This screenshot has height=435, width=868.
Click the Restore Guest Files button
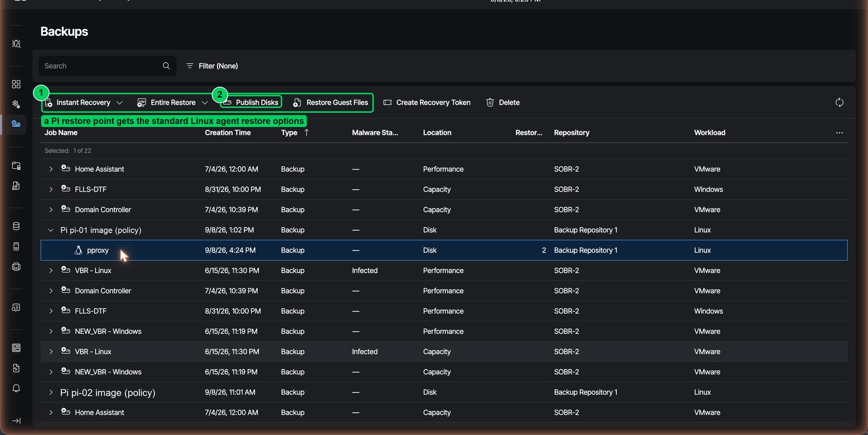(x=331, y=103)
